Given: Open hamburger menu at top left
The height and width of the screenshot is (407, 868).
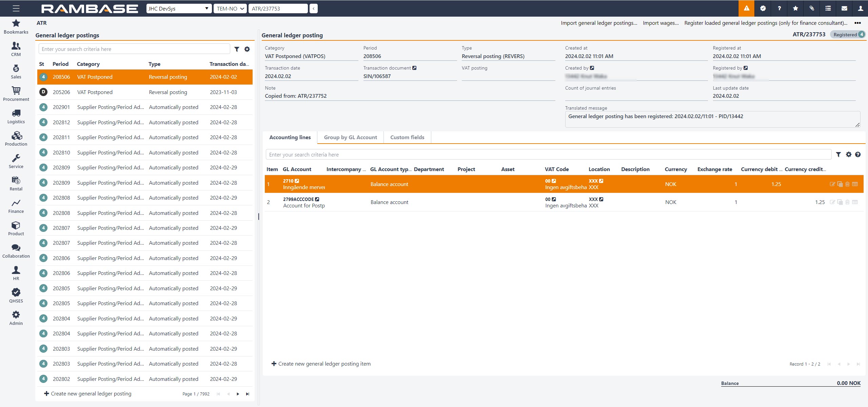Looking at the screenshot, I should coord(16,8).
